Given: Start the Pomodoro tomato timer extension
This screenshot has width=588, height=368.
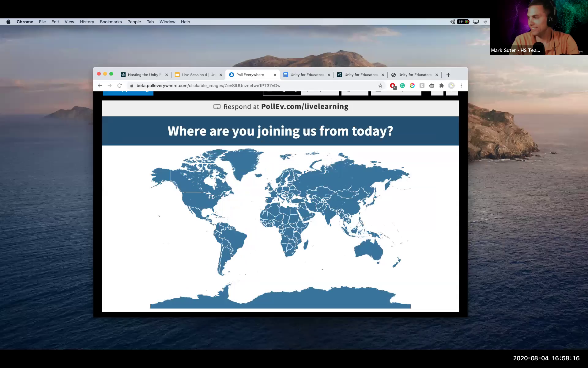Looking at the screenshot, I should tap(432, 86).
